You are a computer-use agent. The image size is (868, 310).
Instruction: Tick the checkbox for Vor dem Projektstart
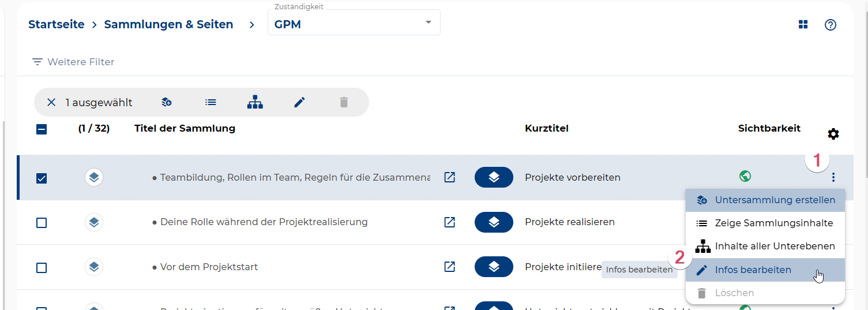42,268
